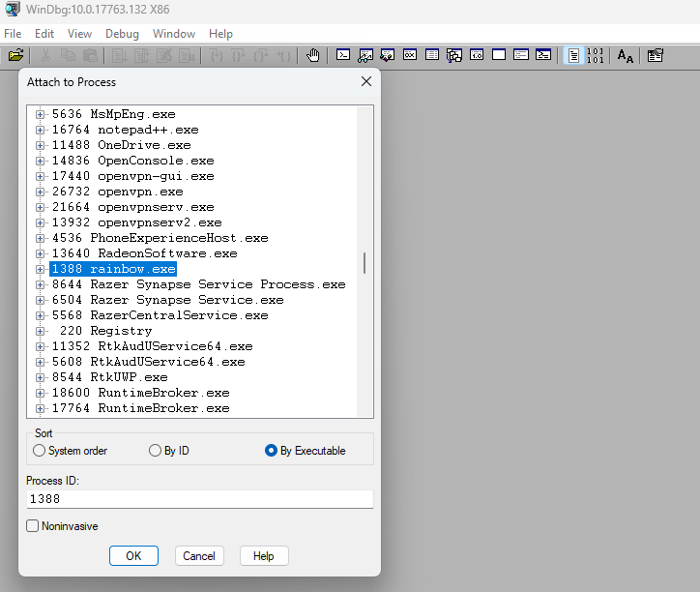Open the Processes and Threads icon

coord(520,55)
